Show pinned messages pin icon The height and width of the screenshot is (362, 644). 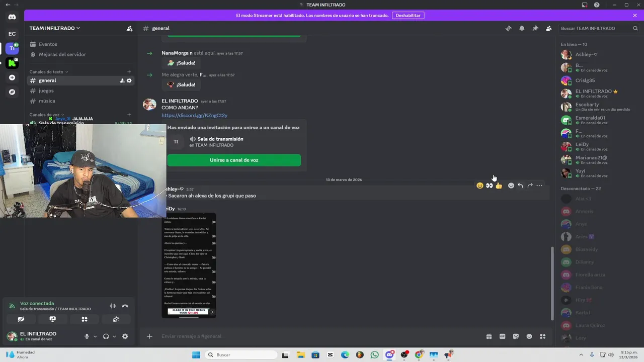(x=535, y=28)
